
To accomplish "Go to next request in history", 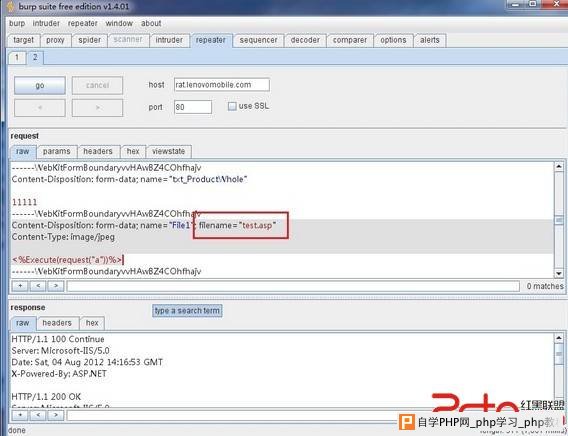I will pos(97,108).
